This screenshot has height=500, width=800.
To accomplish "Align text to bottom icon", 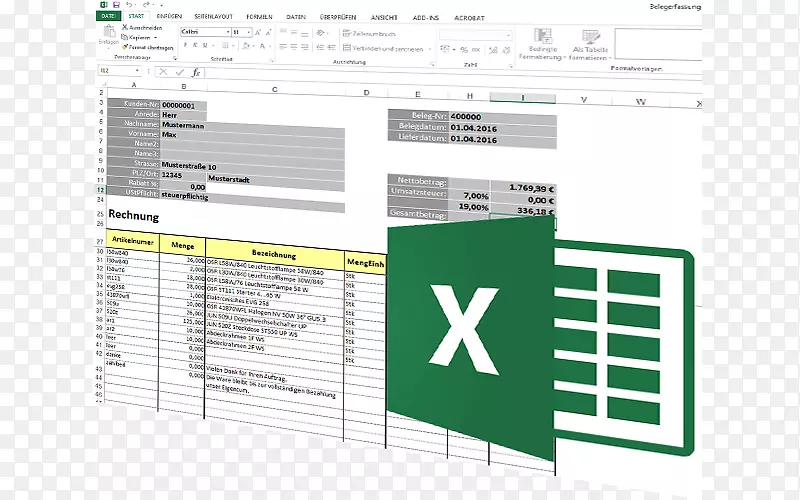I will click(305, 33).
